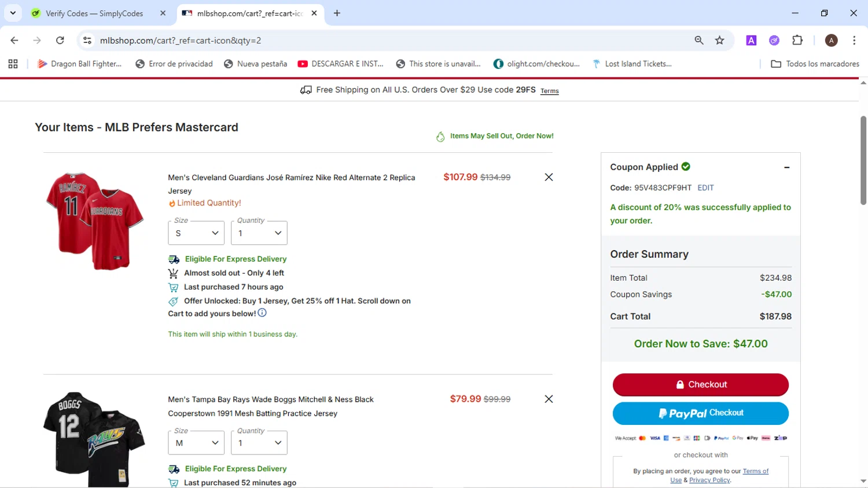Click EDIT next to the coupon code
This screenshot has width=868, height=488.
point(705,188)
